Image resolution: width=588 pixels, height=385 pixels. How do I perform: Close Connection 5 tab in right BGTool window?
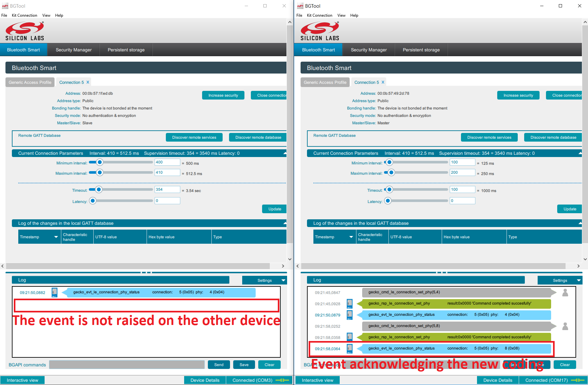click(383, 82)
